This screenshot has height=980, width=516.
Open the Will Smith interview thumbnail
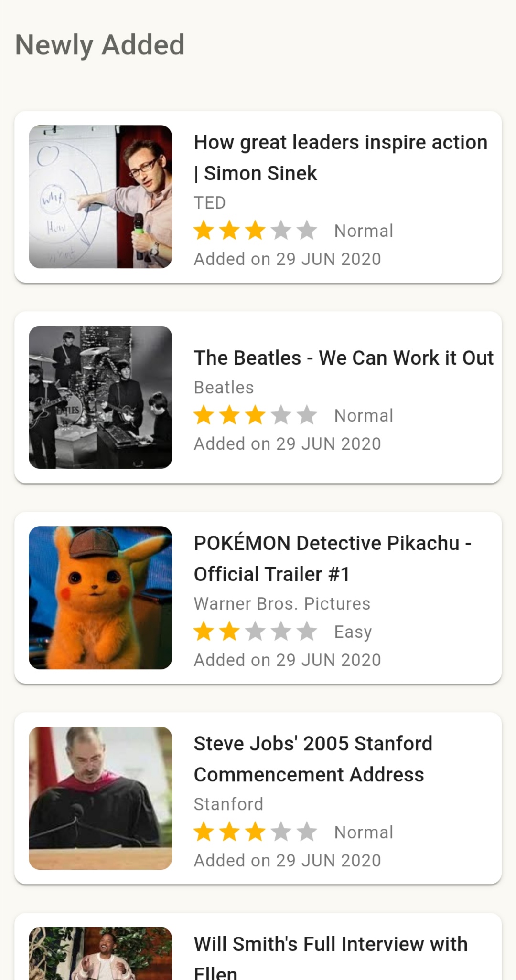(x=100, y=953)
